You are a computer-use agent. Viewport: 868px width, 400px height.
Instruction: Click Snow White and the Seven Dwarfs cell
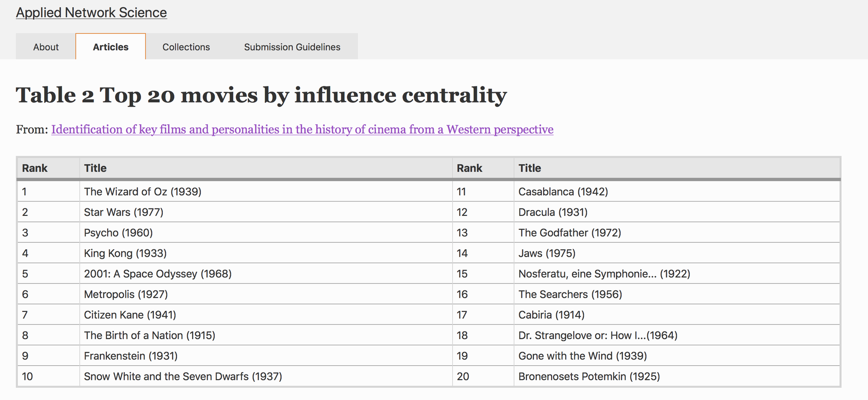coord(266,376)
